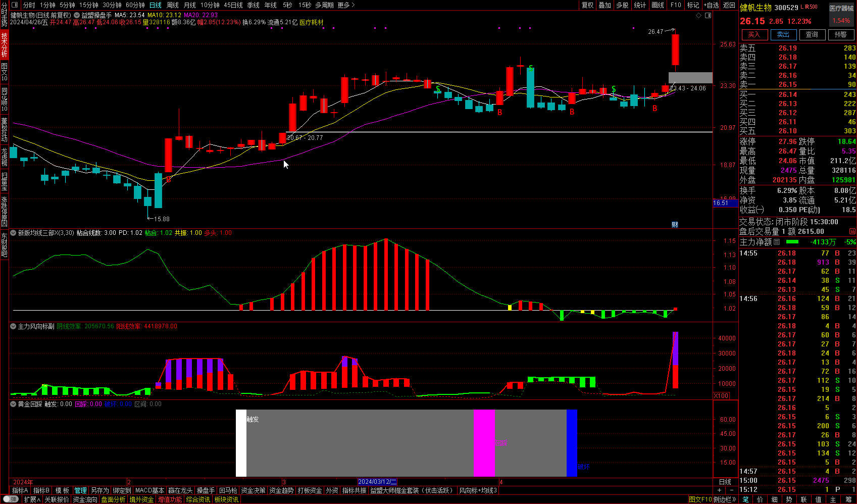The height and width of the screenshot is (504, 857).
Task: Click the diamond icon above the chart
Action: pyautogui.click(x=698, y=15)
